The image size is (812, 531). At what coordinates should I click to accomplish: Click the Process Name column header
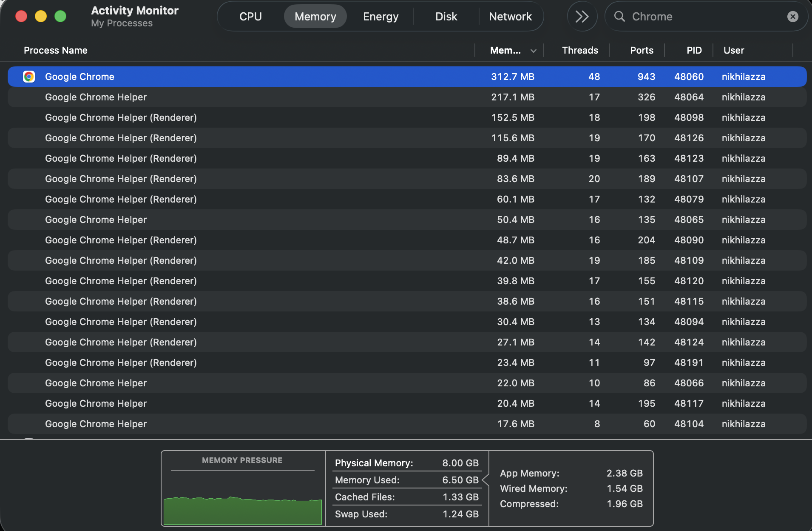click(x=55, y=50)
